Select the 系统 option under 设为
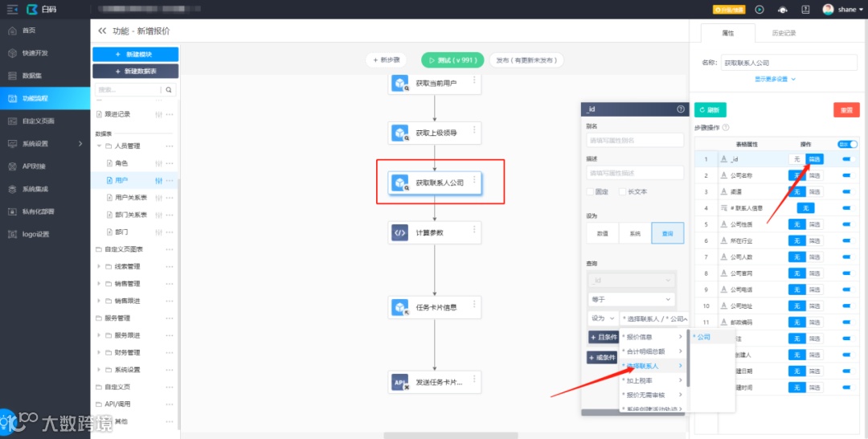 coord(636,233)
